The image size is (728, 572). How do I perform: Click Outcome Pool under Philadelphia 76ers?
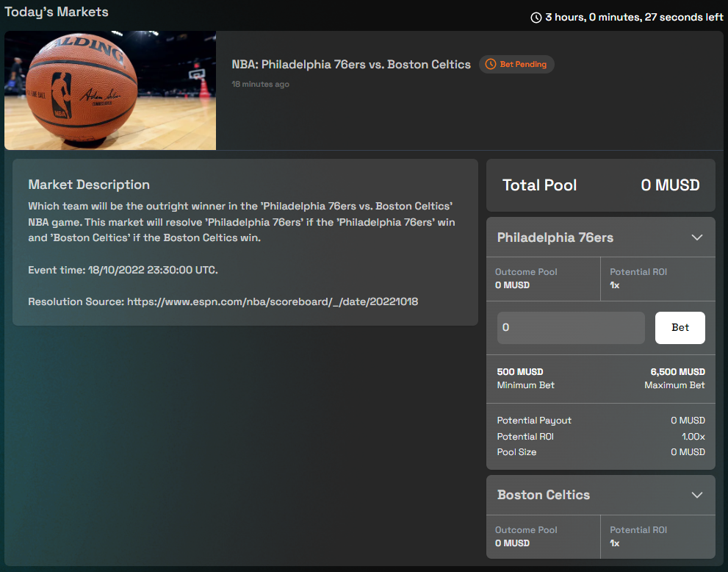pos(526,272)
